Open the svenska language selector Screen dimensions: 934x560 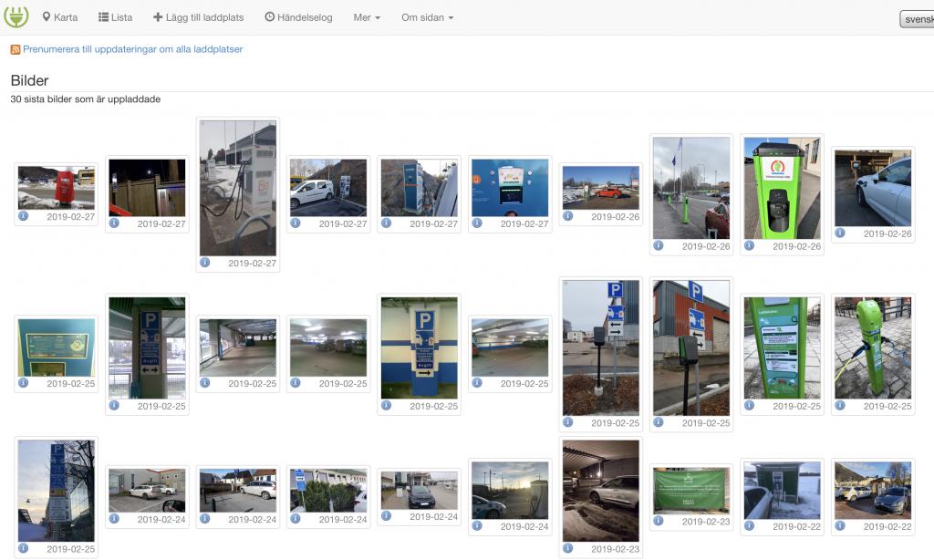916,19
